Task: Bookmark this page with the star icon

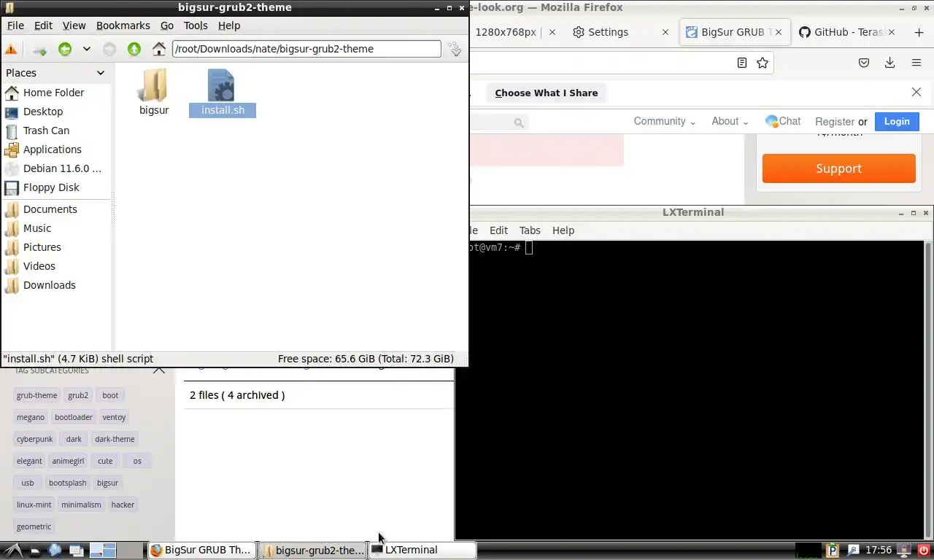Action: point(763,63)
